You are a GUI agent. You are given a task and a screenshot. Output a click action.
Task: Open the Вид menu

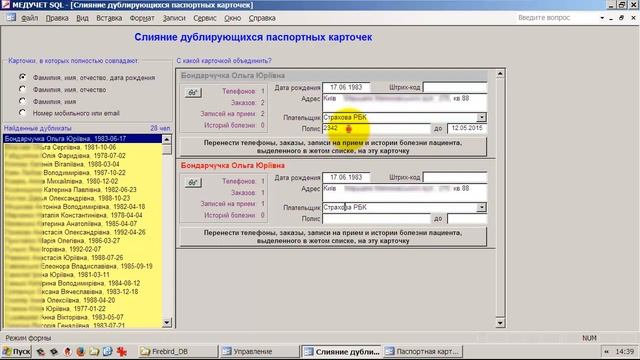[x=82, y=18]
